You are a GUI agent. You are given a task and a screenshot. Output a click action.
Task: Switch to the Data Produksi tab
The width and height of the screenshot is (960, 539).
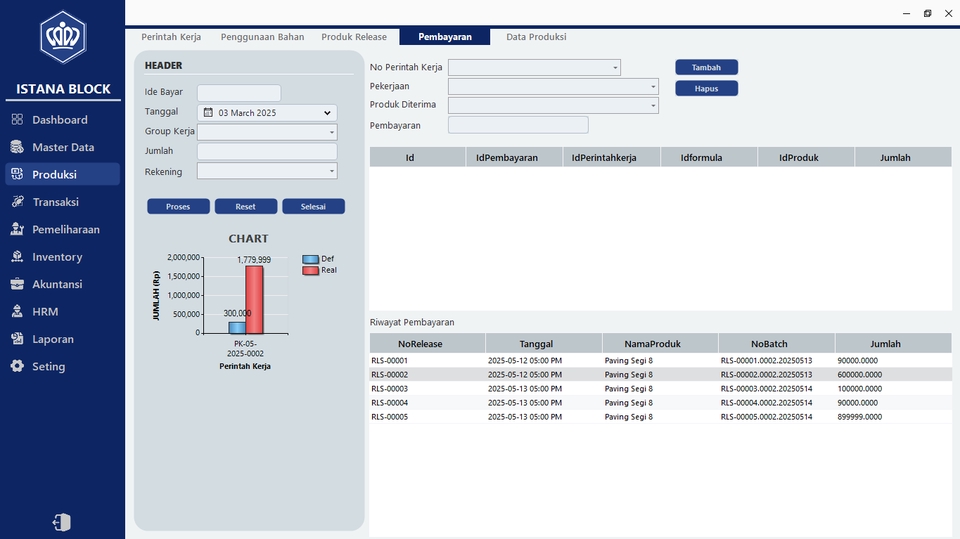pos(536,37)
